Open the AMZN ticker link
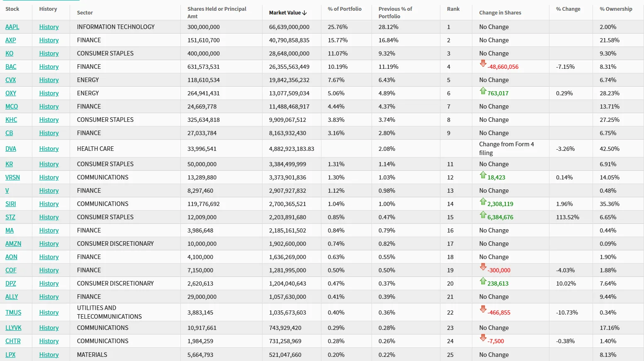 [x=13, y=244]
